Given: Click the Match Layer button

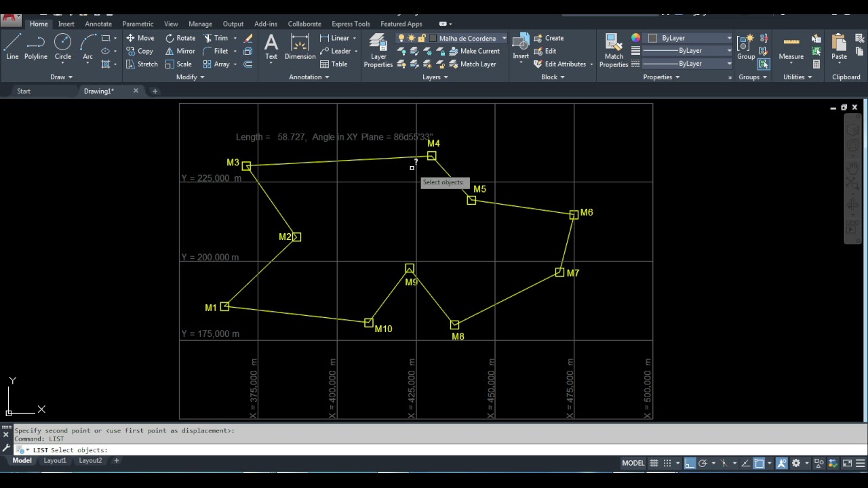Looking at the screenshot, I should [472, 64].
